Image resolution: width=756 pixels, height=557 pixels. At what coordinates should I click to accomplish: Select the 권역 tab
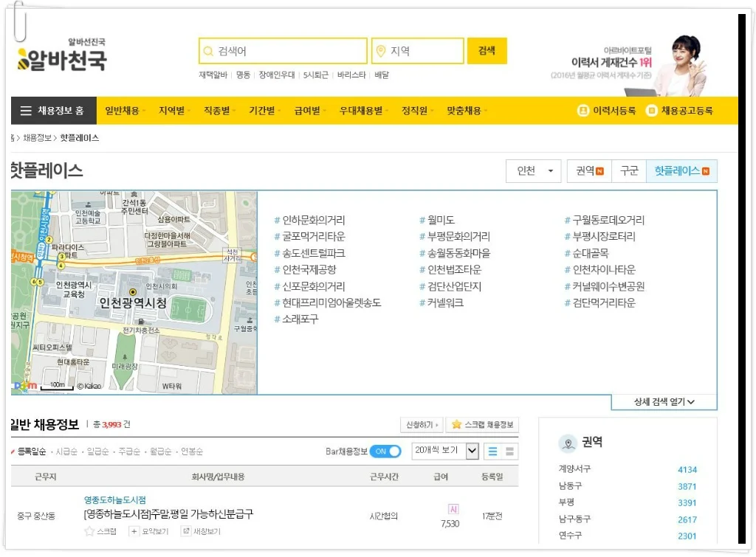(x=589, y=171)
